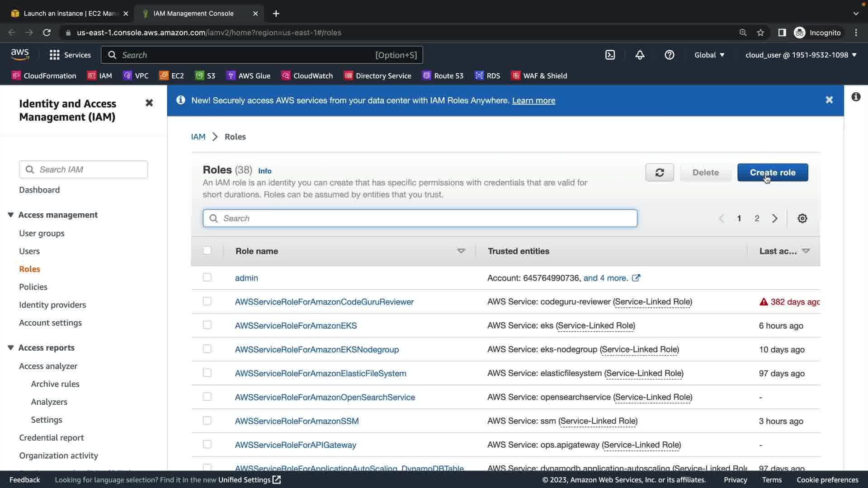Open Policies in the sidebar
The width and height of the screenshot is (868, 488).
pos(33,287)
